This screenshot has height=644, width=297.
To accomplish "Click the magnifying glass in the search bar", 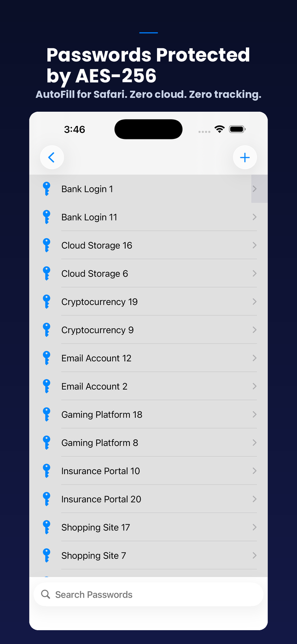I will point(45,594).
